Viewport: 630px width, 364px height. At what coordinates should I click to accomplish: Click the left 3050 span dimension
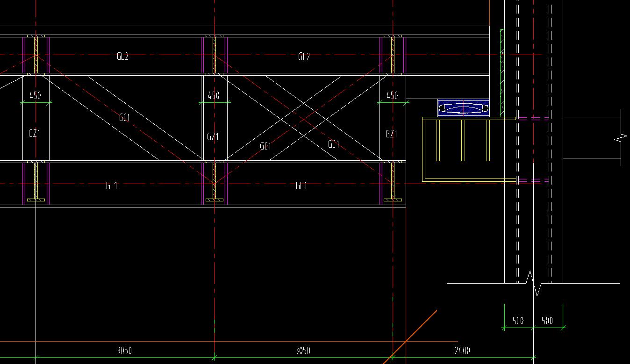click(x=124, y=350)
